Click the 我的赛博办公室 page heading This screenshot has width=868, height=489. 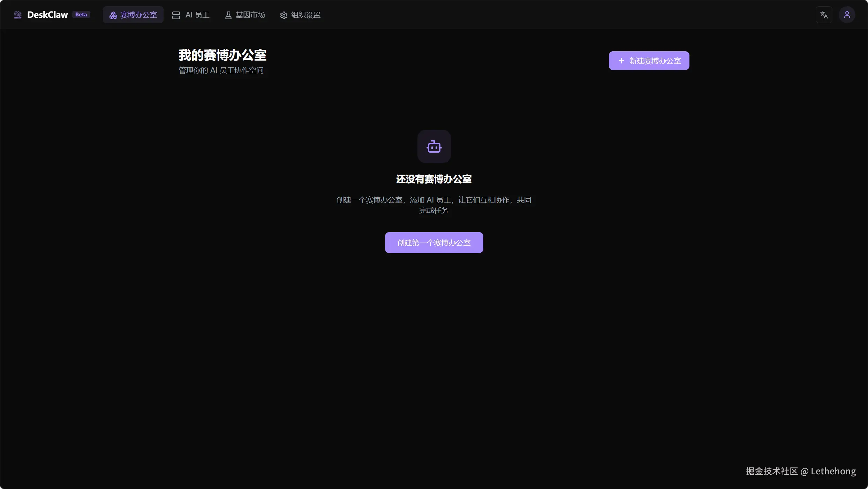tap(222, 55)
